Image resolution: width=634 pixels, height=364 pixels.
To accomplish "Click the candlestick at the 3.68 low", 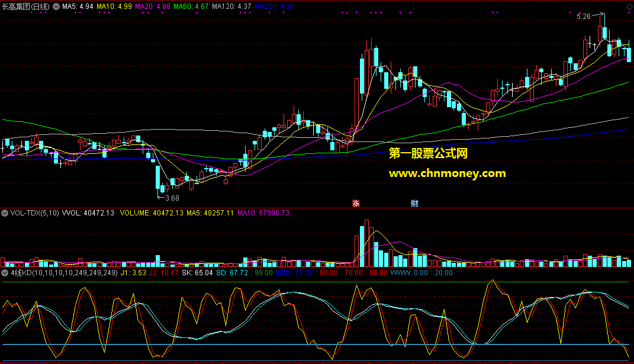I will 157,178.
